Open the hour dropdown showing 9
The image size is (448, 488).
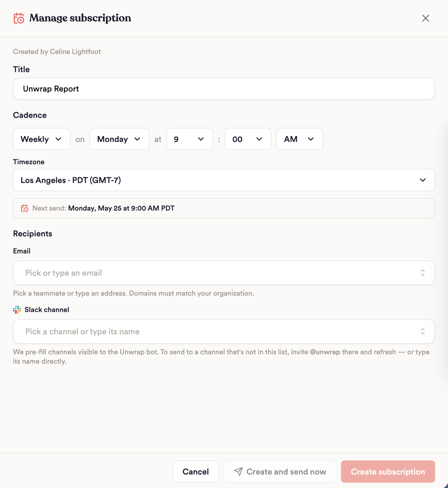tap(189, 139)
